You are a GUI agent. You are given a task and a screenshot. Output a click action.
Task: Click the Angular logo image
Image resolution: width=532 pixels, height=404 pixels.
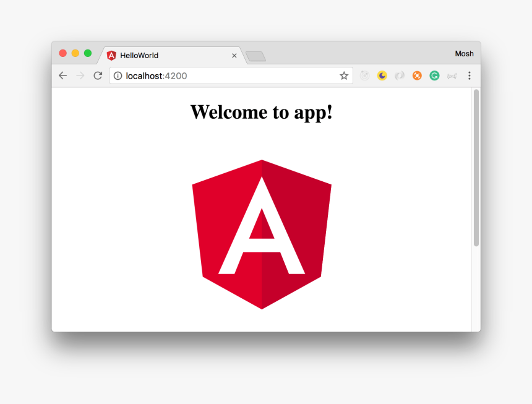click(x=262, y=234)
